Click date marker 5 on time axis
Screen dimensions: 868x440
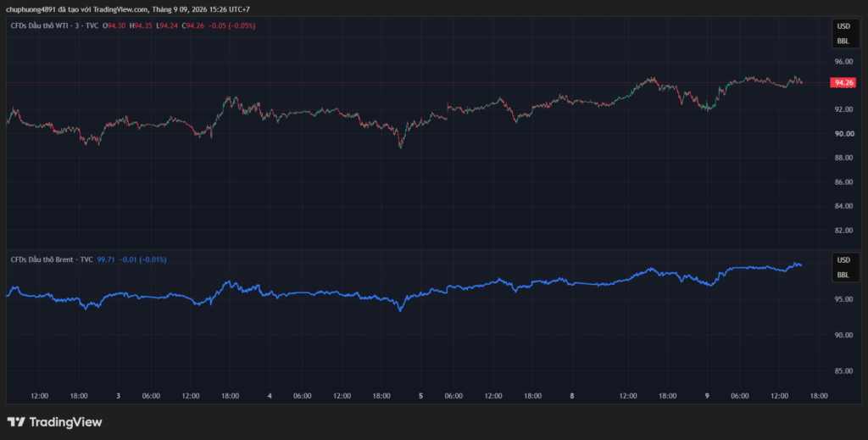(x=420, y=396)
